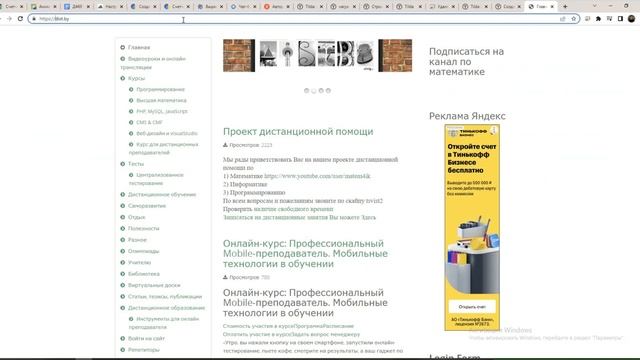Viewport: 640px width, 360px height.
Task: Click the Открыть счет ad button
Action: [472, 307]
